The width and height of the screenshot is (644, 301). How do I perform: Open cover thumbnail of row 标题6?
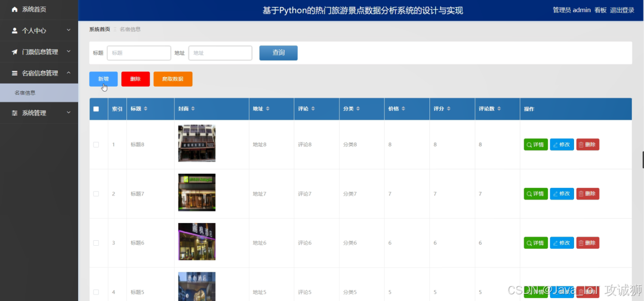point(197,242)
